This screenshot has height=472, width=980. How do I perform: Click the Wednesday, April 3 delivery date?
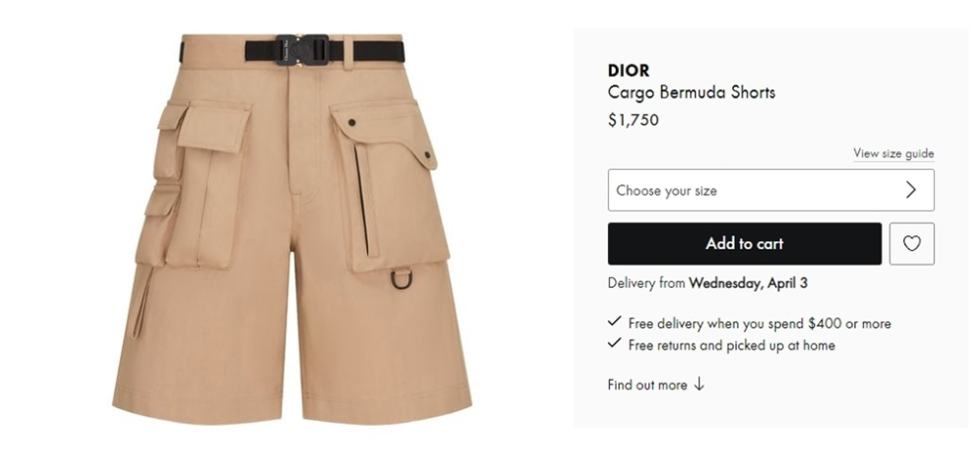pos(748,283)
